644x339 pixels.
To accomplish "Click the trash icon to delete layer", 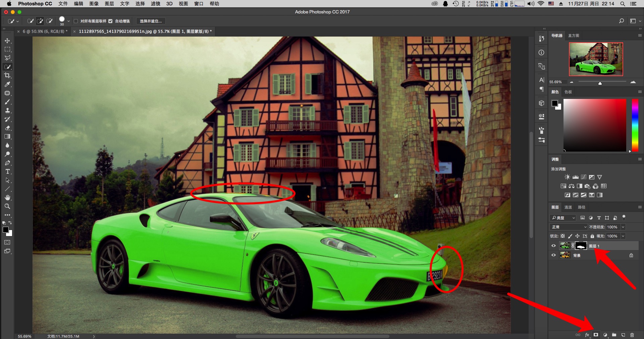I will pyautogui.click(x=632, y=335).
